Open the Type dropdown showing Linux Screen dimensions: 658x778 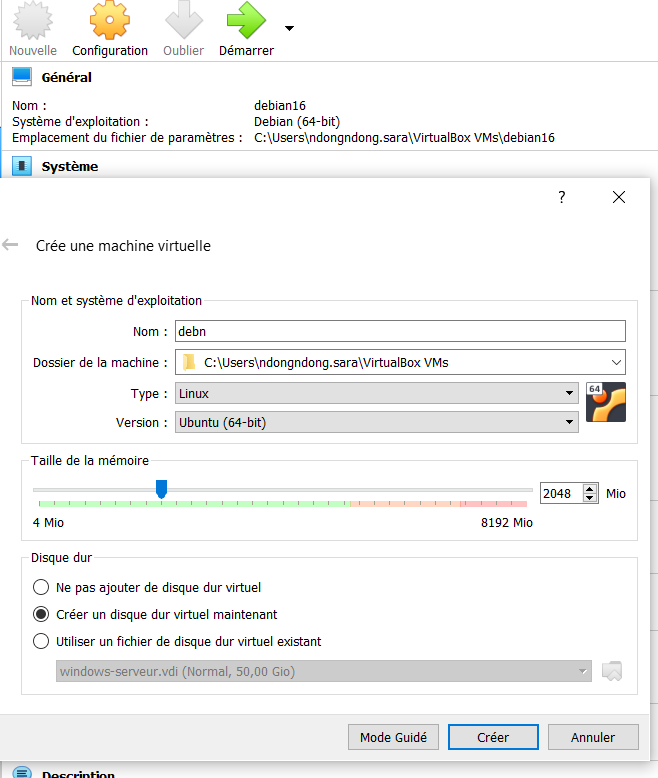[x=377, y=393]
